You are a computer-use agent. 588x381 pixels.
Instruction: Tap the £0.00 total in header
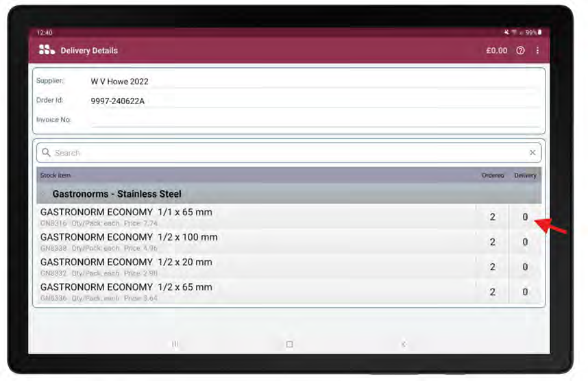pos(496,51)
